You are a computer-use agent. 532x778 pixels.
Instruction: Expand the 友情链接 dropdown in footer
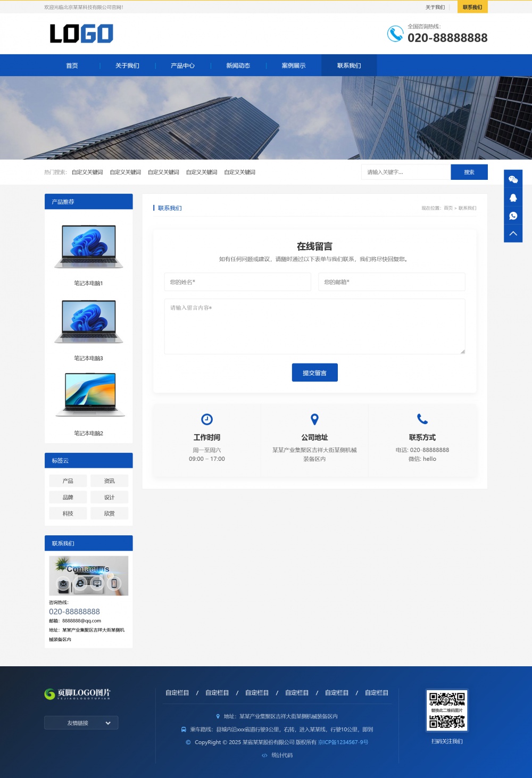pos(81,723)
